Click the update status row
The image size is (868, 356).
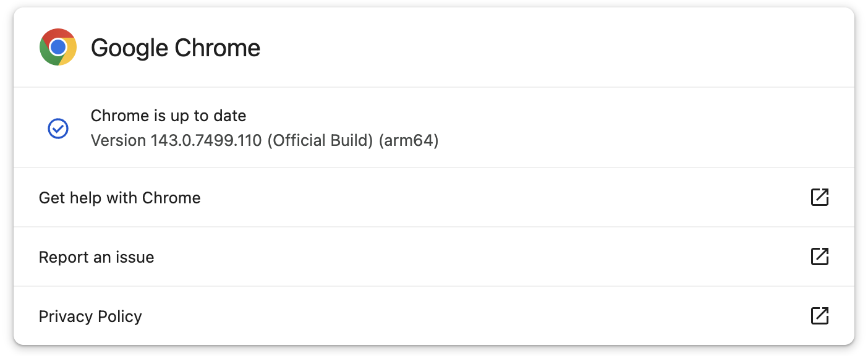433,128
